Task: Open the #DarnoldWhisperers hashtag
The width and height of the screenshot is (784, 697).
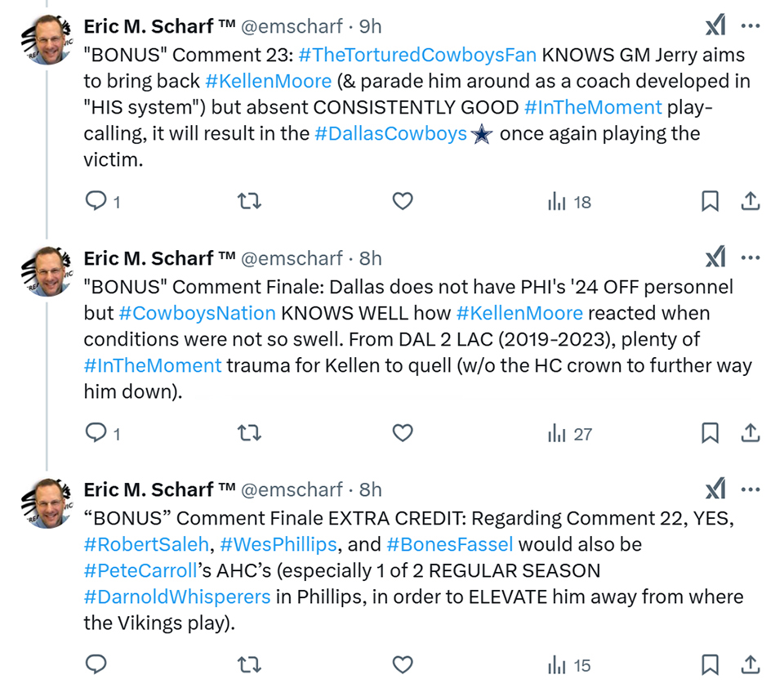Action: [x=177, y=596]
